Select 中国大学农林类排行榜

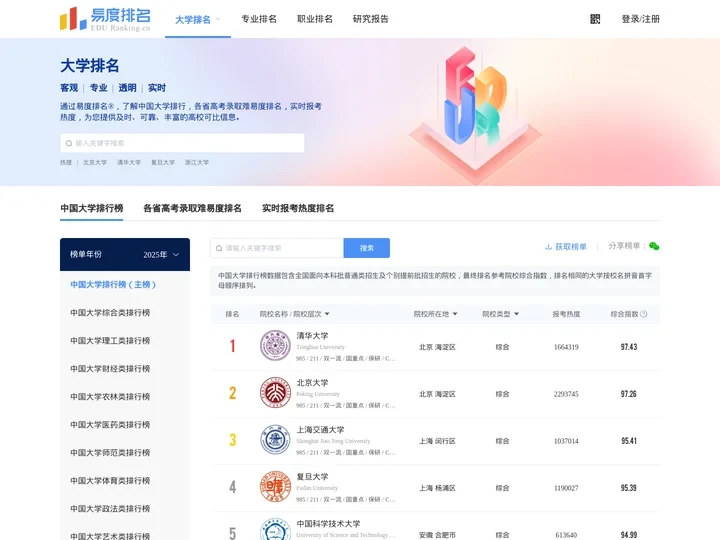pos(110,397)
